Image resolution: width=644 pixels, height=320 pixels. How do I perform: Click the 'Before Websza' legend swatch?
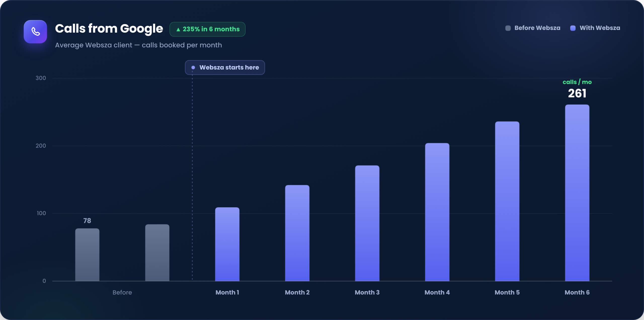508,28
